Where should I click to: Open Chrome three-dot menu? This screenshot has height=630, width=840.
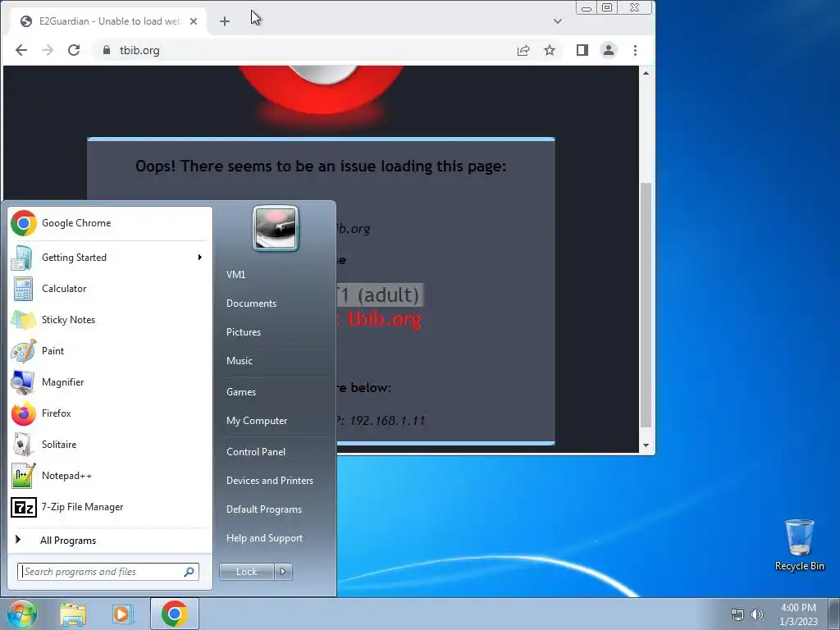pos(636,50)
